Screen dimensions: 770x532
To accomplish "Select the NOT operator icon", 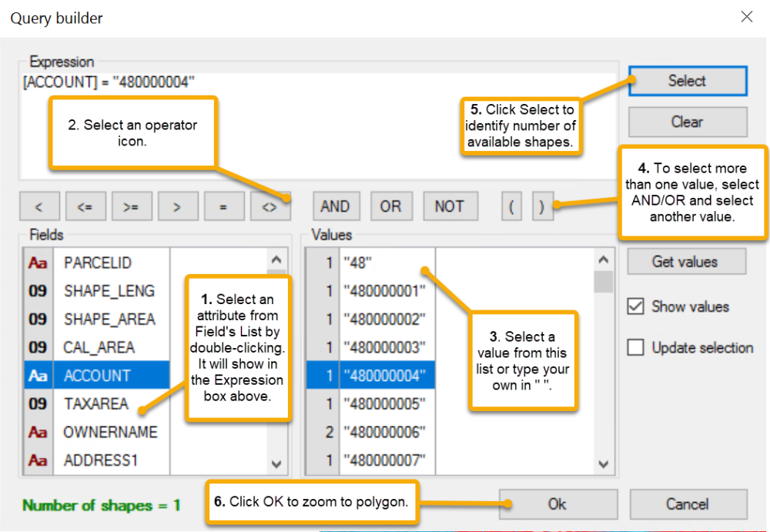I will point(450,206).
